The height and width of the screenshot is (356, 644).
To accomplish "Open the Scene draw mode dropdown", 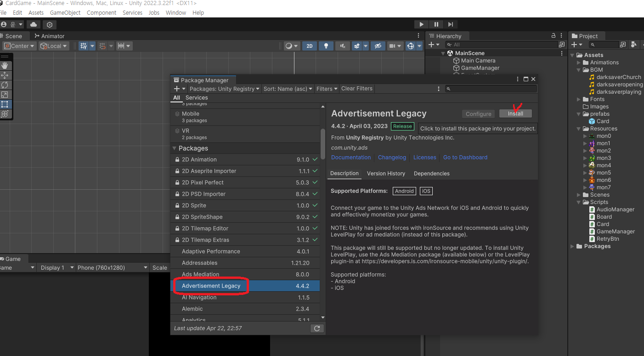I will [292, 46].
